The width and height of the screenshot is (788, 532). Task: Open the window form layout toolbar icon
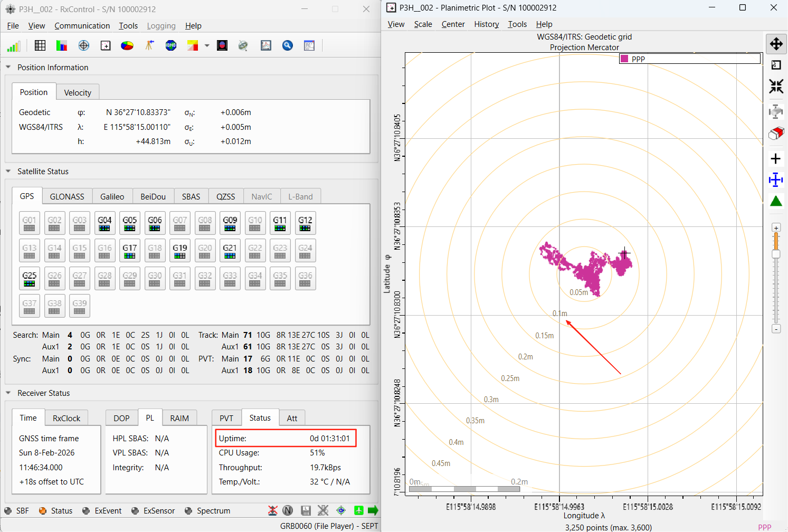(309, 45)
